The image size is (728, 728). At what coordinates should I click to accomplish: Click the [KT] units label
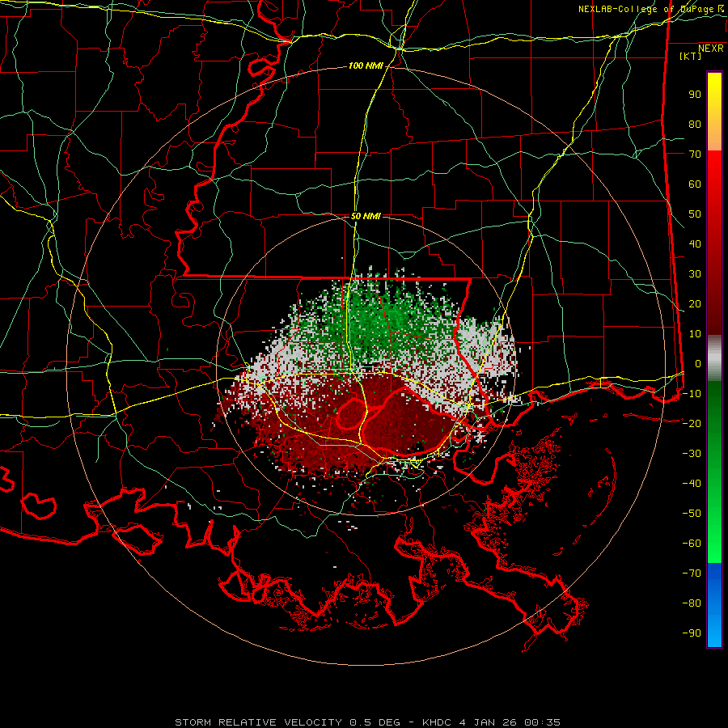point(691,56)
